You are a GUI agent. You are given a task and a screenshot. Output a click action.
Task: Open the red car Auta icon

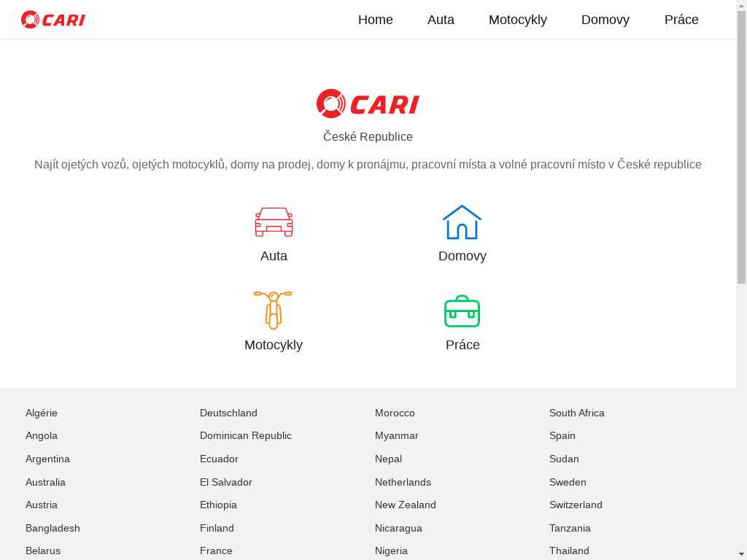[x=274, y=222]
